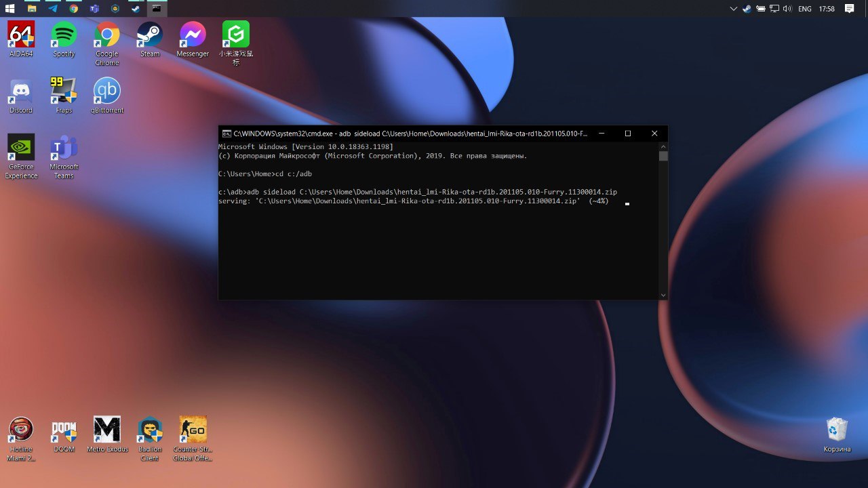Show hidden system tray icons
The image size is (868, 488).
733,9
